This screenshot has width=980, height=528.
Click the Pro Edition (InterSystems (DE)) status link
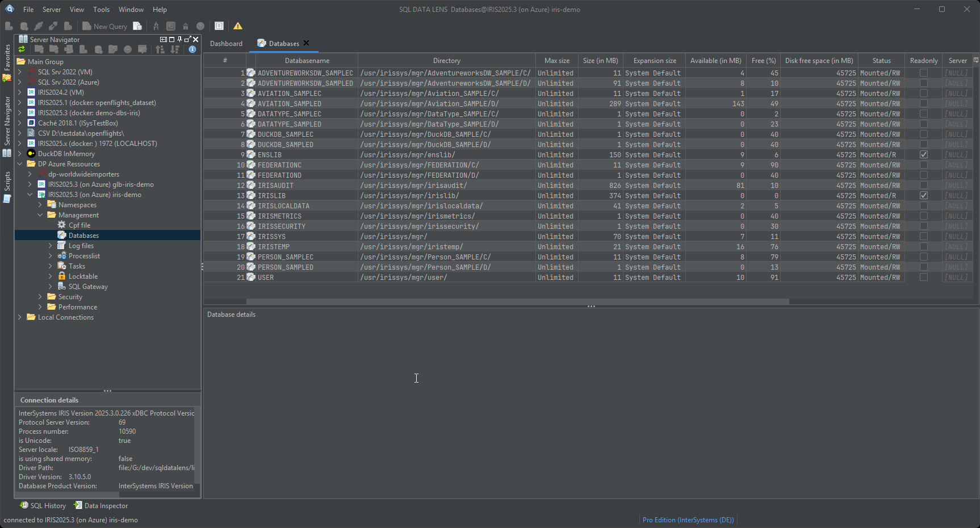(688, 519)
